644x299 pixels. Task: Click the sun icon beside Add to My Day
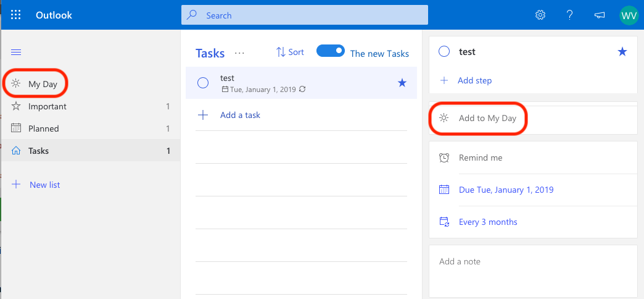444,119
